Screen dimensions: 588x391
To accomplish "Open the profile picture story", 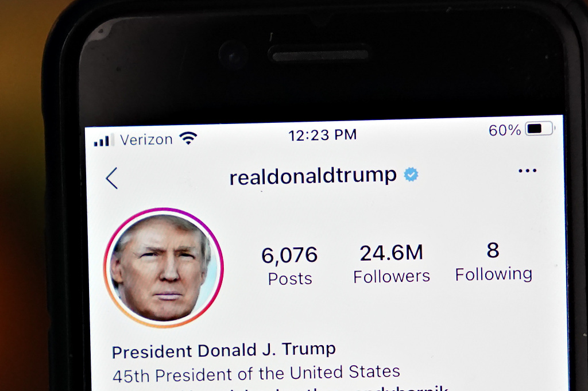I will pos(164,268).
